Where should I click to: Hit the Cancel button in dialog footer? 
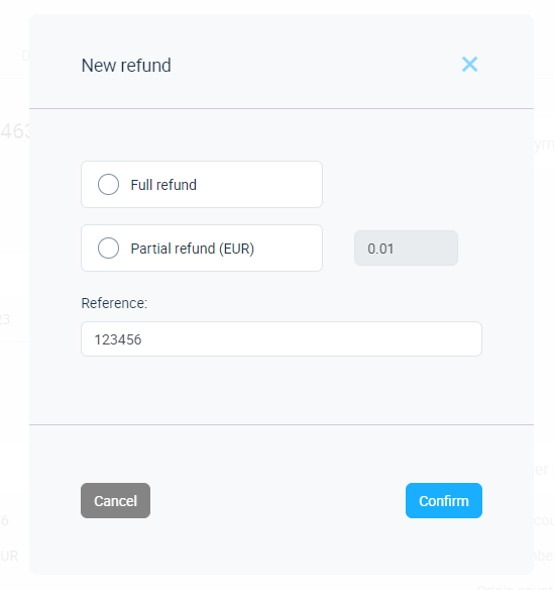[x=116, y=500]
